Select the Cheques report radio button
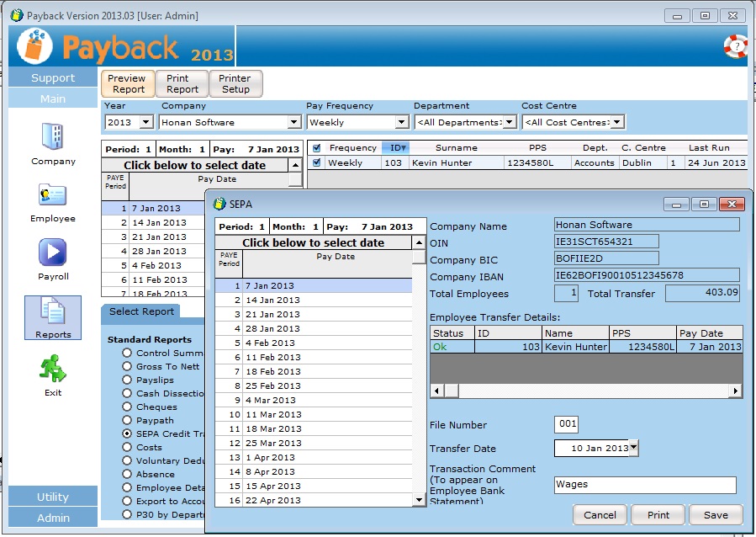The height and width of the screenshot is (537, 756). (127, 407)
